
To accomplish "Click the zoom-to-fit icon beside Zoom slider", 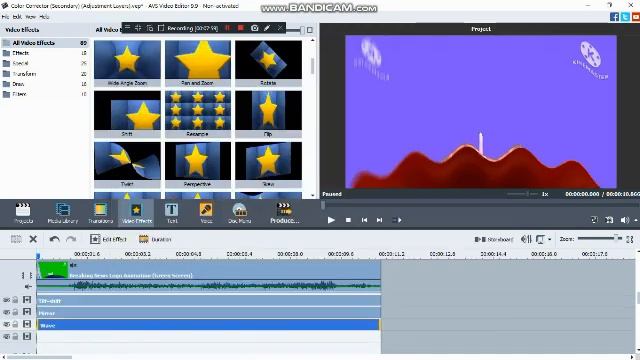I will 630,239.
